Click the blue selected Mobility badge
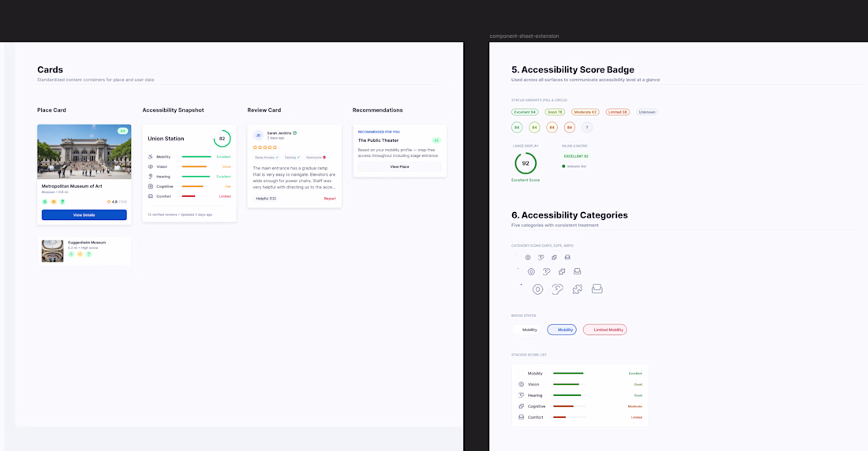Screen dimensions: 868x451 pyautogui.click(x=562, y=330)
